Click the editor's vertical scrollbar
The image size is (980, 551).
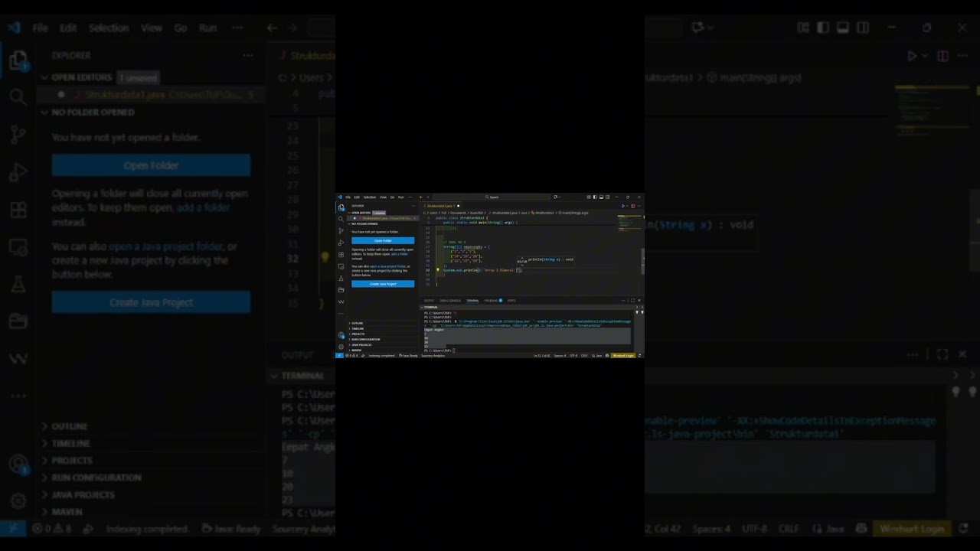(643, 260)
